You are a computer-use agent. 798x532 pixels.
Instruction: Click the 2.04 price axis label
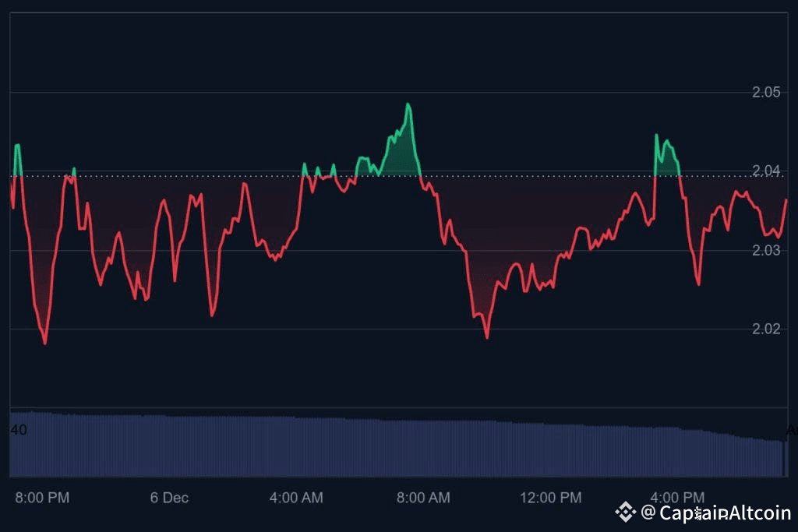[x=766, y=171]
